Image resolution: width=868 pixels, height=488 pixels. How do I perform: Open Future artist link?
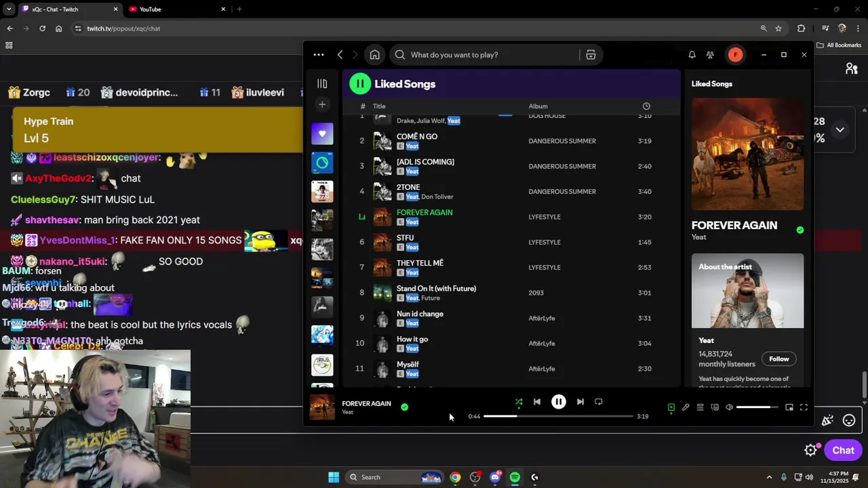point(431,298)
